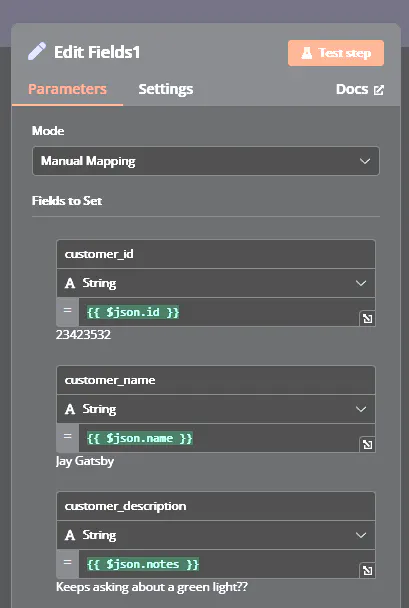Click the pencil icon beside Edit Fields1
409x608 pixels.
(37, 52)
